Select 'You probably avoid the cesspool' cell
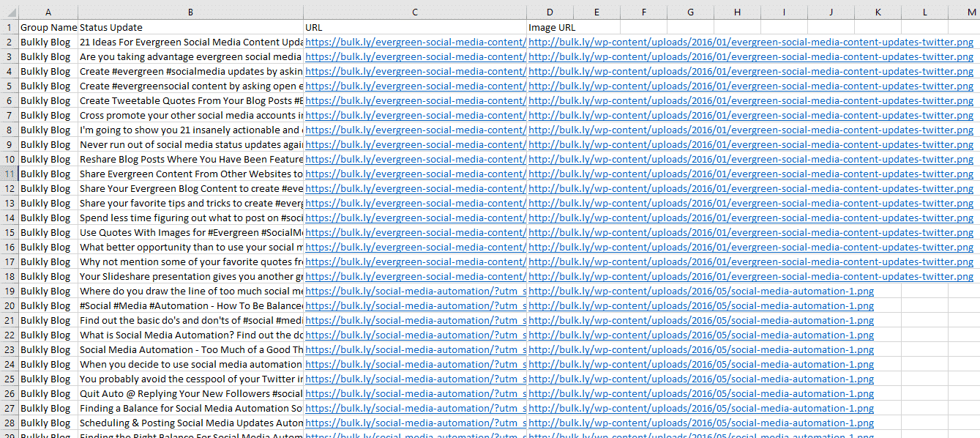The height and width of the screenshot is (438, 980). [190, 379]
